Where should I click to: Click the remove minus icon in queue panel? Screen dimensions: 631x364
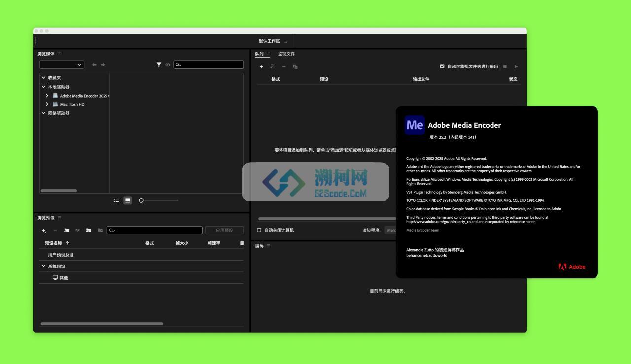(284, 66)
